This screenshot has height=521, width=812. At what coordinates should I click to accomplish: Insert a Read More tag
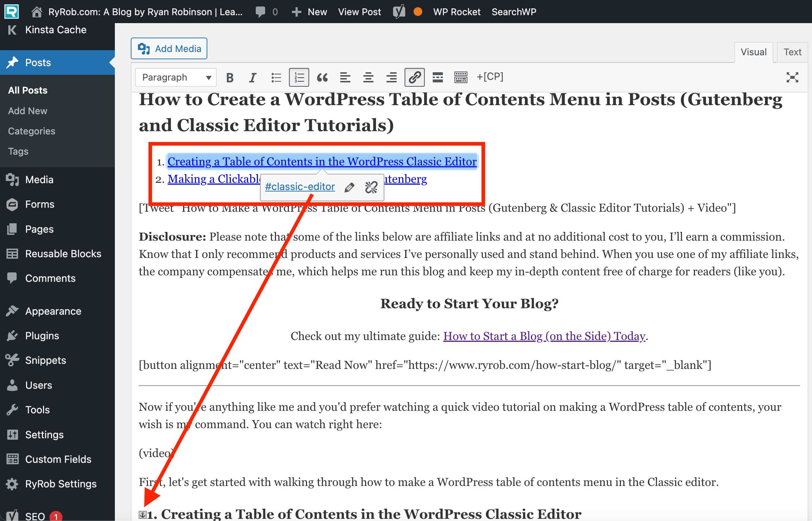[437, 77]
